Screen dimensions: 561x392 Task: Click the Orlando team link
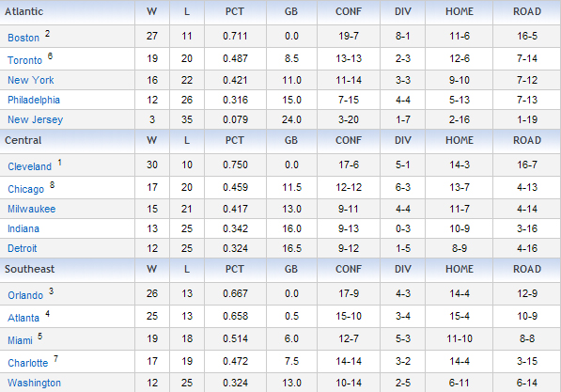(x=25, y=295)
